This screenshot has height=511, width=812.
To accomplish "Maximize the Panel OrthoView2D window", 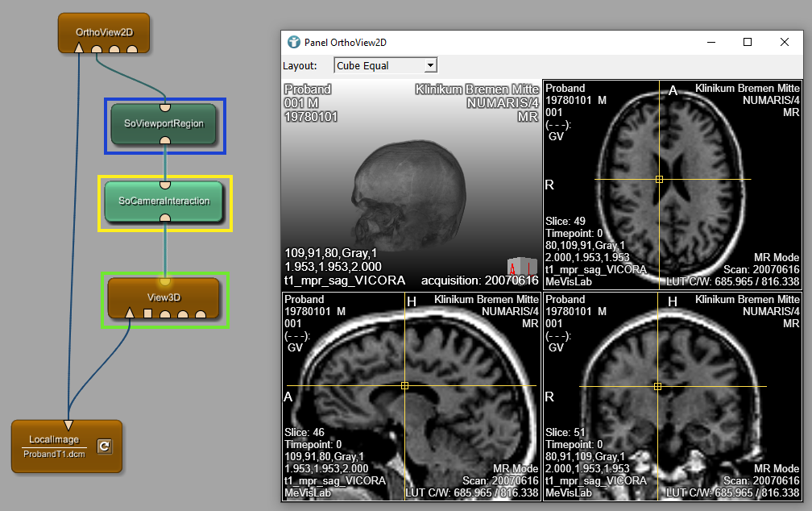I will tap(747, 42).
